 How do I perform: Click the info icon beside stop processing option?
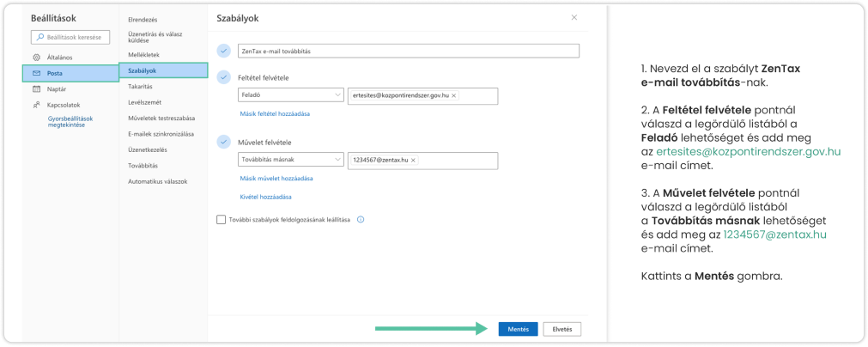[360, 220]
